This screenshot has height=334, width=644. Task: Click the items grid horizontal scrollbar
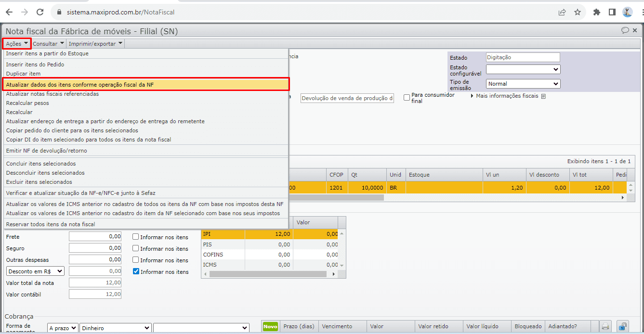click(x=336, y=197)
